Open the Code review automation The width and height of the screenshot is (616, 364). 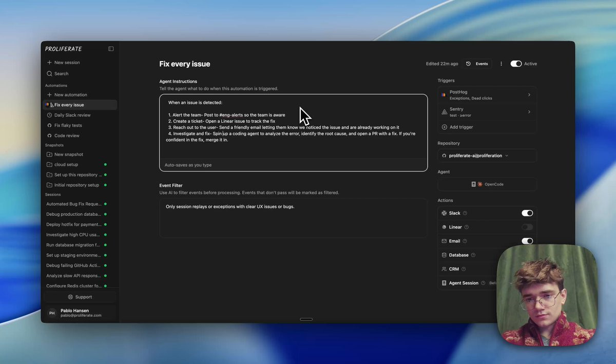pyautogui.click(x=80, y=136)
